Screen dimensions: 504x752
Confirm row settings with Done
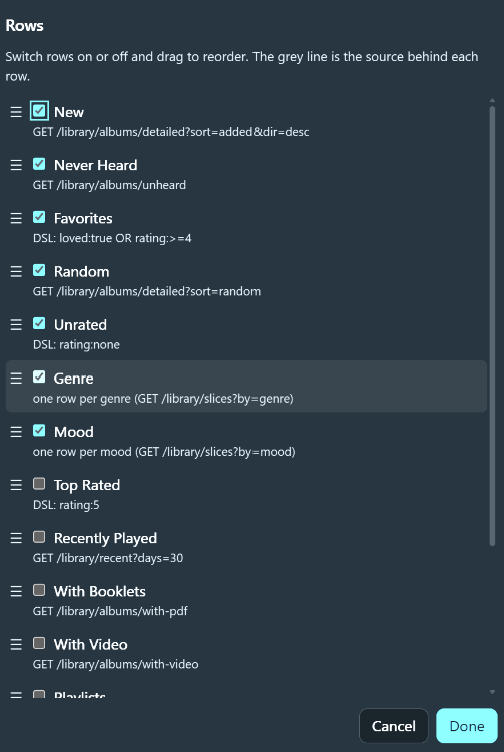coord(467,726)
